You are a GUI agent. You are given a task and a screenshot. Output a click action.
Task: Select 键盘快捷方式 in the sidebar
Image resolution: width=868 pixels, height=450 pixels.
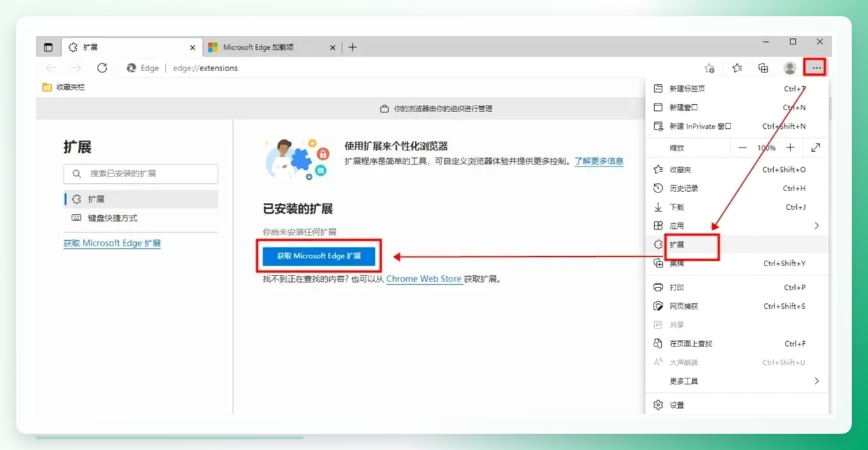point(141,218)
